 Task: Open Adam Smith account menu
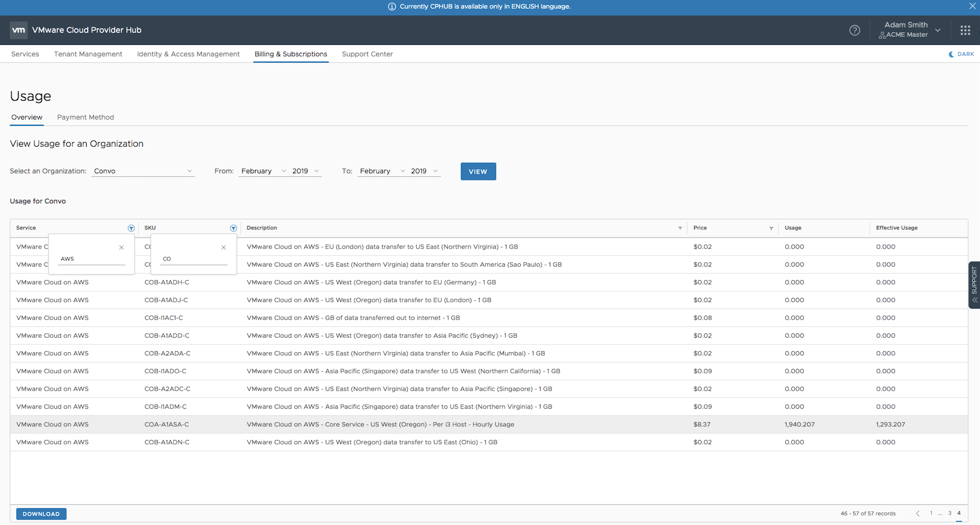[x=909, y=30]
